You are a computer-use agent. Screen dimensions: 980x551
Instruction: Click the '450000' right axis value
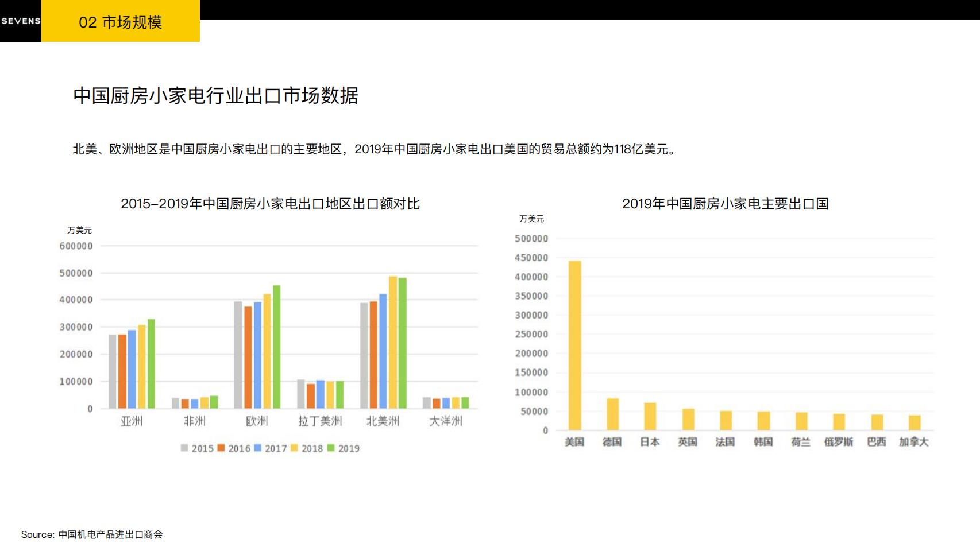(x=531, y=258)
